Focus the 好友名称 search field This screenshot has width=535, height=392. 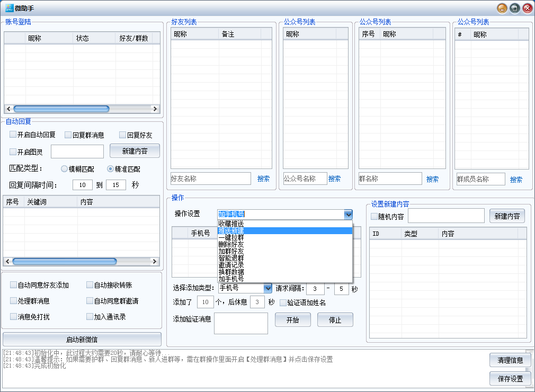pyautogui.click(x=210, y=179)
